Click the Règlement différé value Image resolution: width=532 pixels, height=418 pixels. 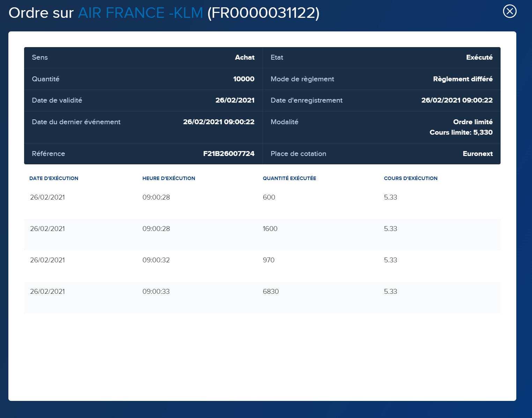pos(463,79)
